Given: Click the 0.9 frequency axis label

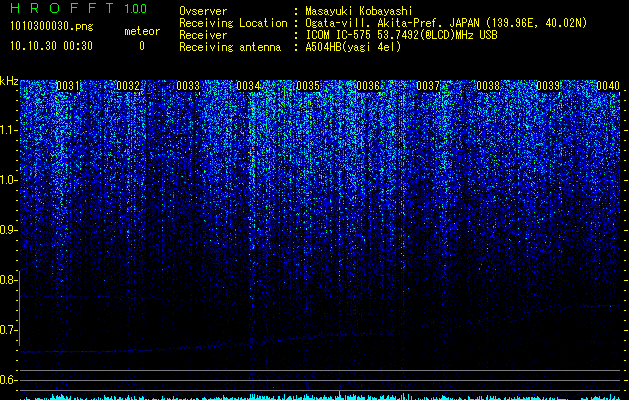Looking at the screenshot, I should click(x=8, y=230).
